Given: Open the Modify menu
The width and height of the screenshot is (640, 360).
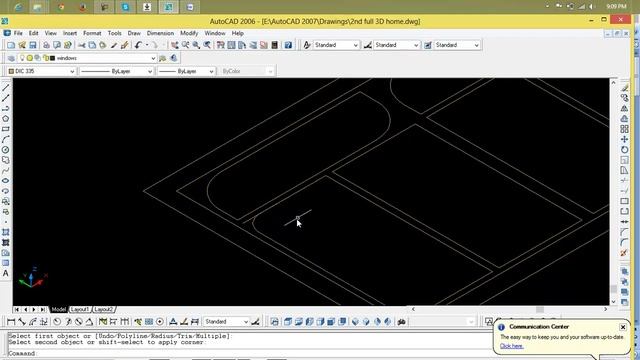Looking at the screenshot, I should click(x=189, y=33).
